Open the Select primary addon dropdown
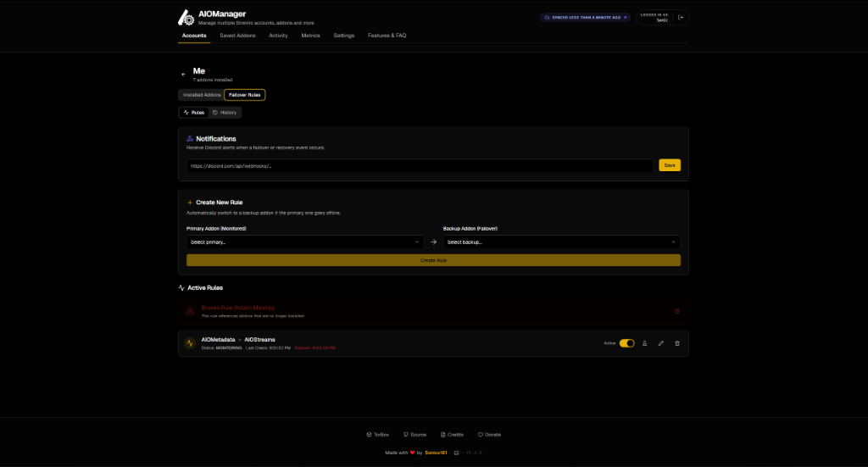This screenshot has height=467, width=868. [x=304, y=242]
